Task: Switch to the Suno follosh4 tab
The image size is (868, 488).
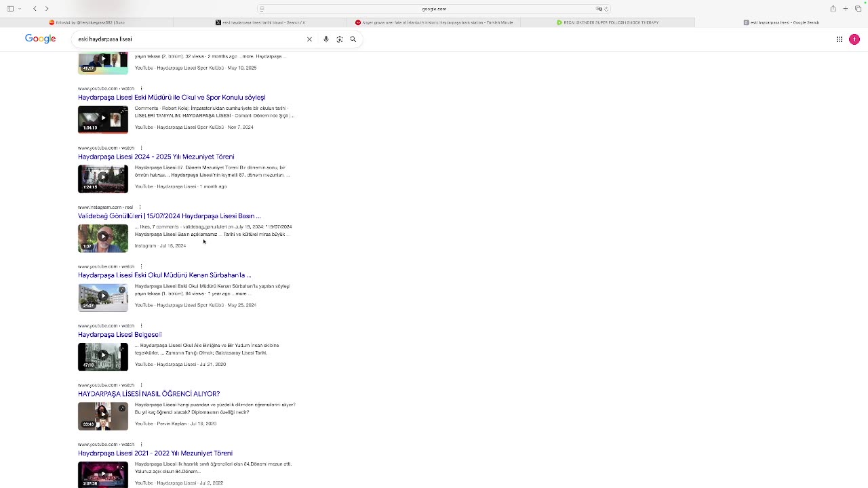Action: [87, 22]
